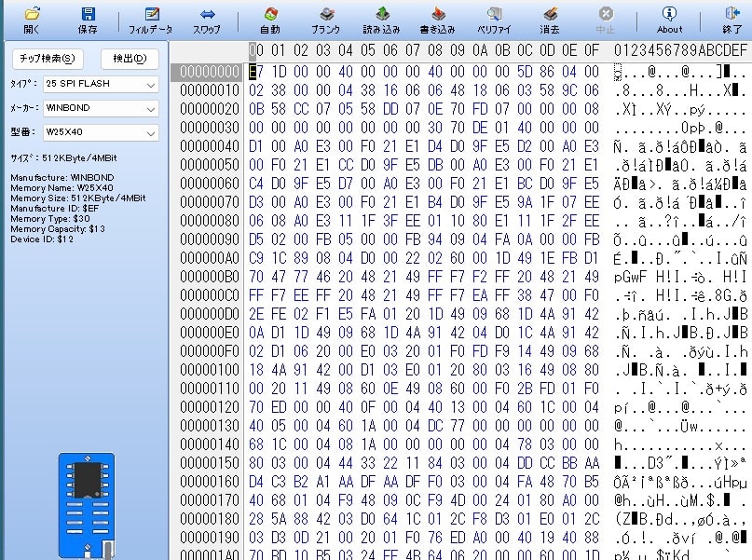This screenshot has height=560, width=752.
Task: Select address row 00000040
Action: 209,146
